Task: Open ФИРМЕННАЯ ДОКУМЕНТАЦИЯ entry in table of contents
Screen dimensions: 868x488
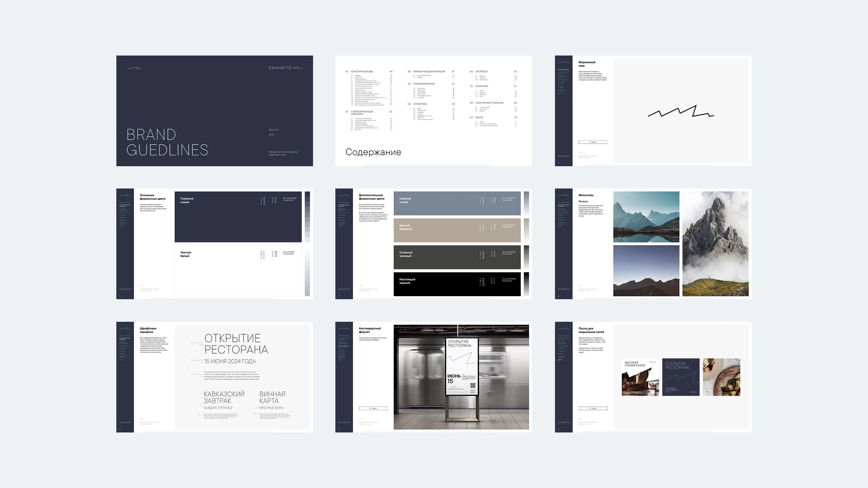Action: pyautogui.click(x=429, y=71)
